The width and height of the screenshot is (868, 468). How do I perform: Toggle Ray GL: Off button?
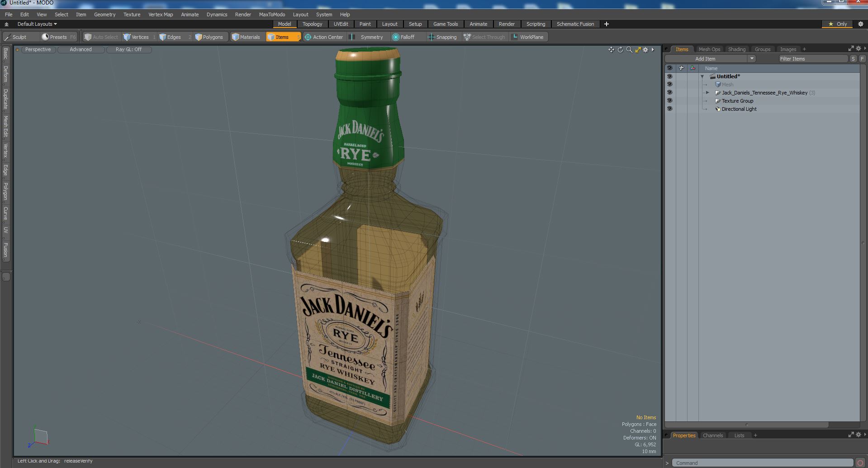click(x=128, y=49)
